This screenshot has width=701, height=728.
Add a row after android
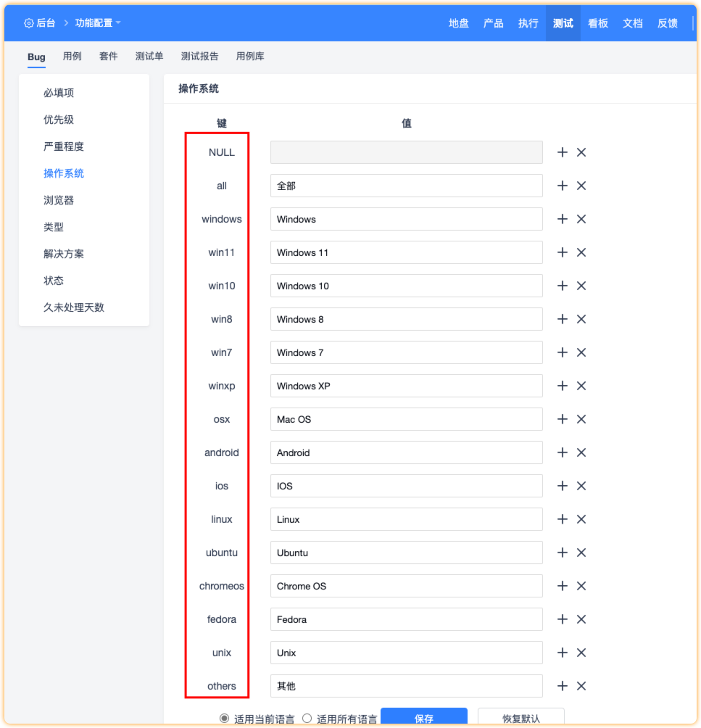click(563, 452)
